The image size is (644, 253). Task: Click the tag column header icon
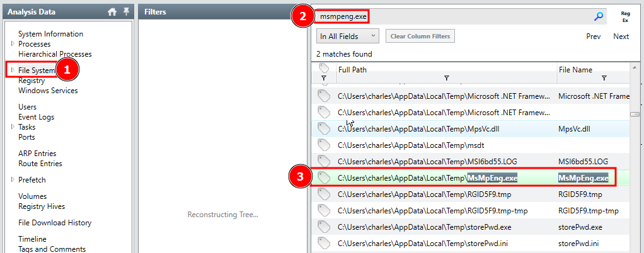[324, 67]
